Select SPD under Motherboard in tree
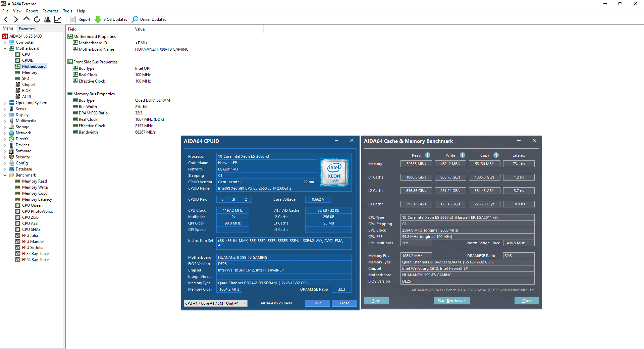The image size is (644, 349). pyautogui.click(x=25, y=79)
